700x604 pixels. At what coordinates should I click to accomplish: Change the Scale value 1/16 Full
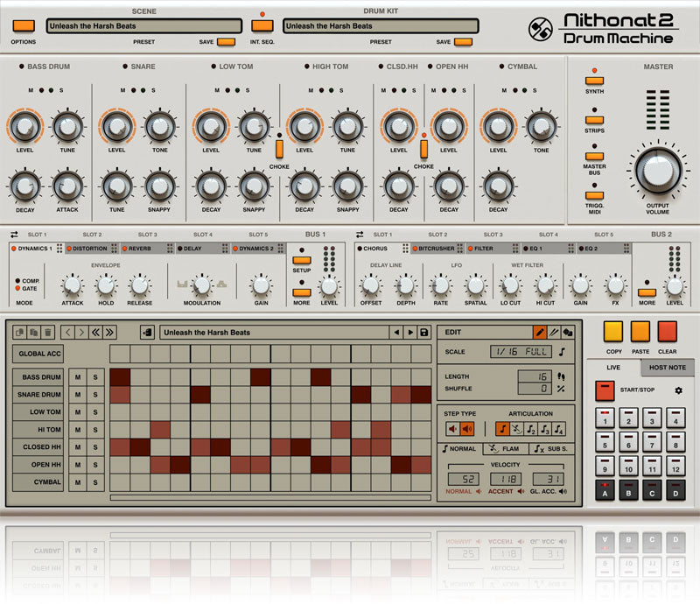[521, 352]
